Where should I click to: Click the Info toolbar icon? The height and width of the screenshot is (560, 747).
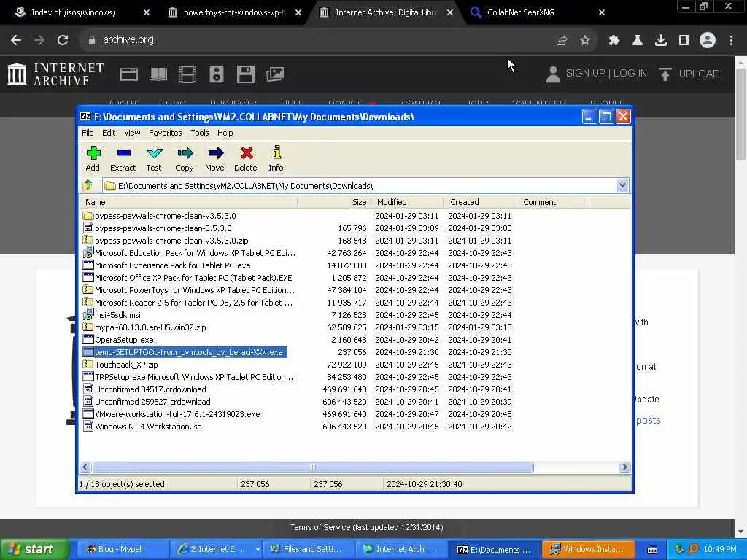point(276,158)
